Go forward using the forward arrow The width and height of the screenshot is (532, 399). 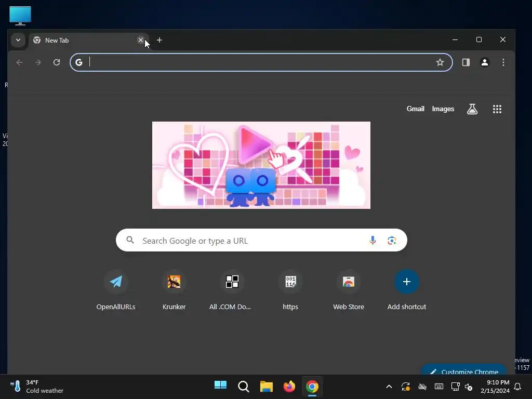[x=38, y=62]
